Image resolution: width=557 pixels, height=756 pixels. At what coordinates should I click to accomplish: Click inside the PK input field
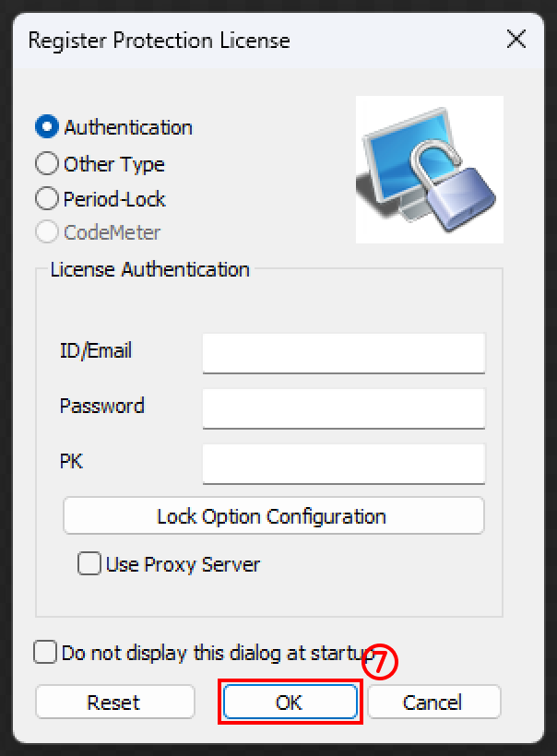pyautogui.click(x=344, y=465)
